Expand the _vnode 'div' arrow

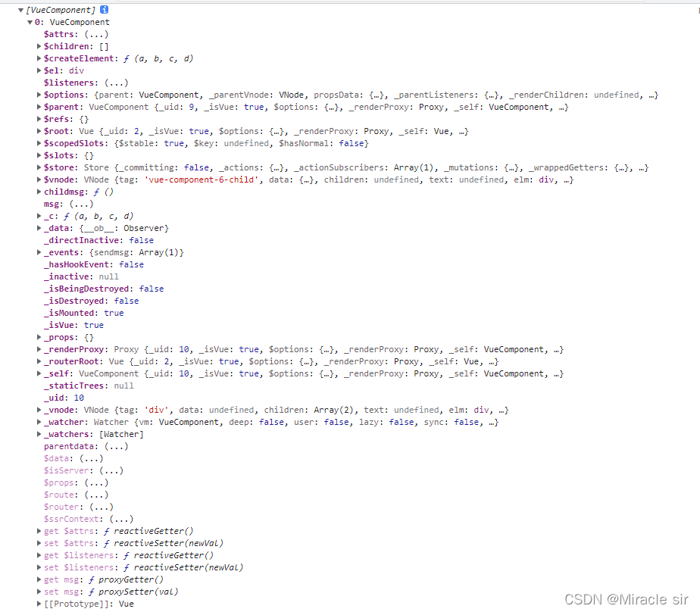coord(39,409)
